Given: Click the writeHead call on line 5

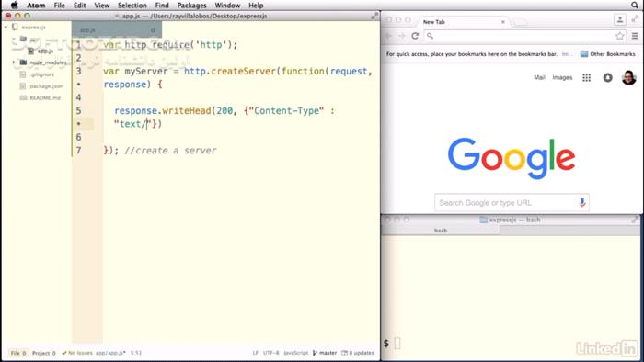Looking at the screenshot, I should tap(187, 110).
